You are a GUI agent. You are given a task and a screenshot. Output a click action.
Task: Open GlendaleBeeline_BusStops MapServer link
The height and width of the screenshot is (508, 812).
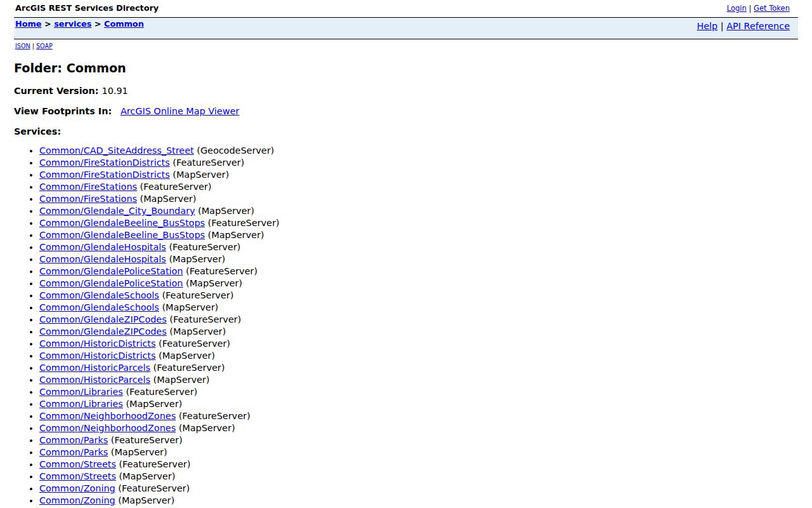pos(122,235)
